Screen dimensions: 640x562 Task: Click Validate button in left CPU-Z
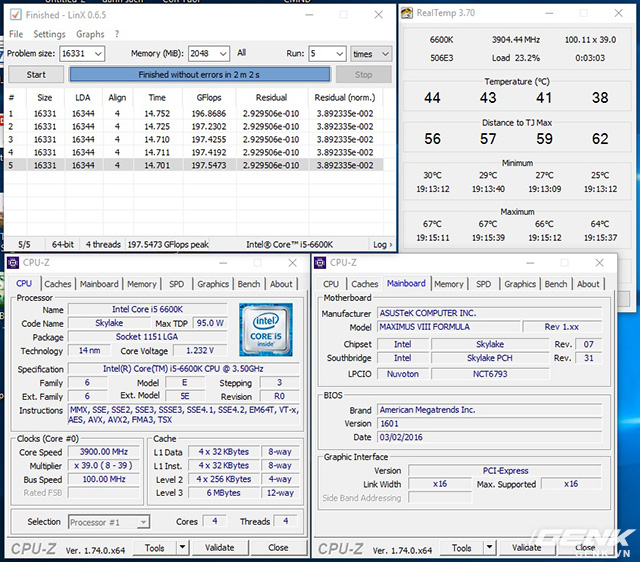click(x=220, y=548)
